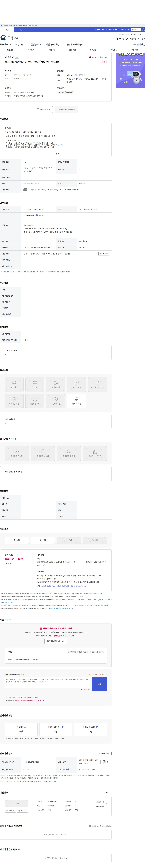Open the 전체 메뉴 hamburger icon

tap(135, 45)
